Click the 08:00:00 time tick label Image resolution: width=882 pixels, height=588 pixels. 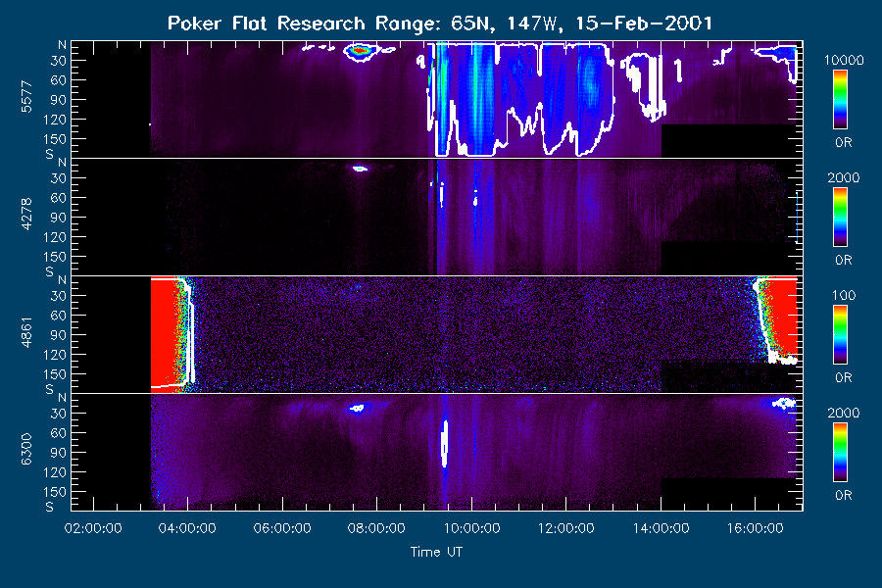376,528
